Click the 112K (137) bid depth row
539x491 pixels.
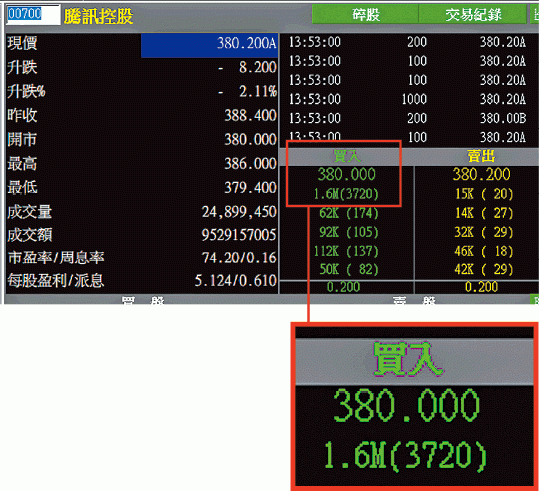346,251
